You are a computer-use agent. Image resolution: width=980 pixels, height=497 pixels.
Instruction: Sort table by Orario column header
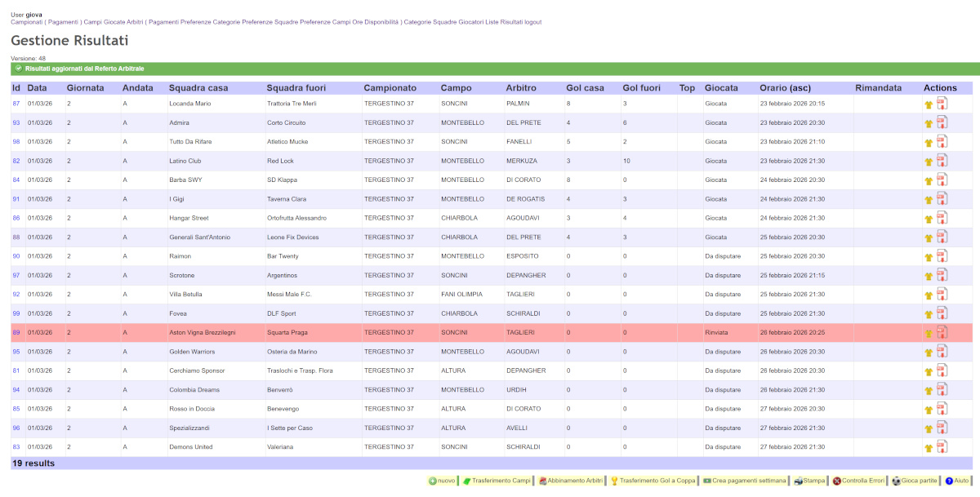pos(786,87)
